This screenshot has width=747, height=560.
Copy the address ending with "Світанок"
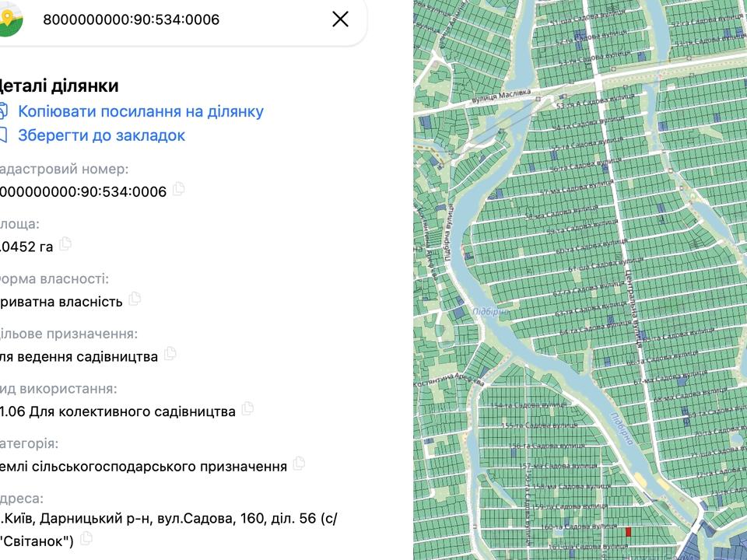pyautogui.click(x=86, y=537)
